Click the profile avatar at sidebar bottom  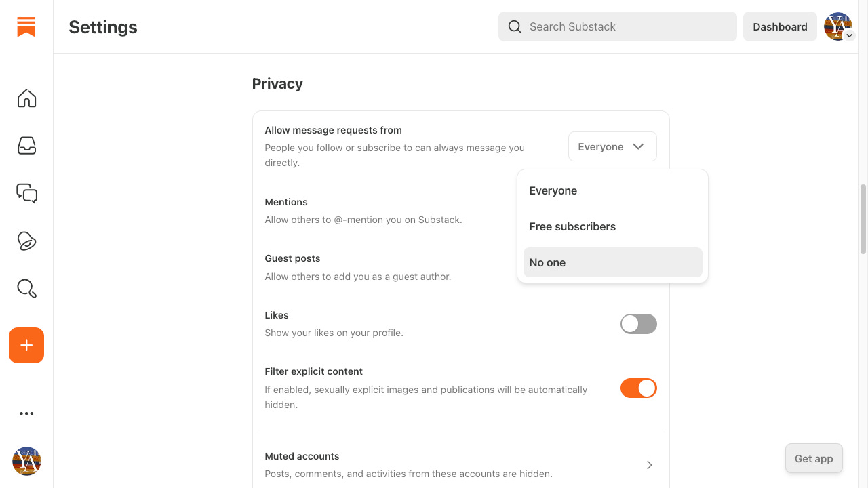(x=26, y=461)
